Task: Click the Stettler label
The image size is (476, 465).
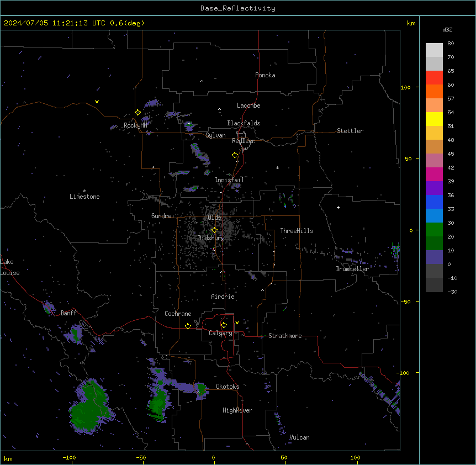Action: pos(350,131)
